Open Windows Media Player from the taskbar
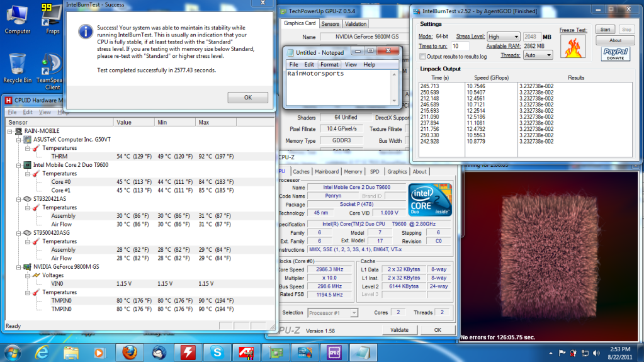This screenshot has width=644, height=362. (99, 353)
